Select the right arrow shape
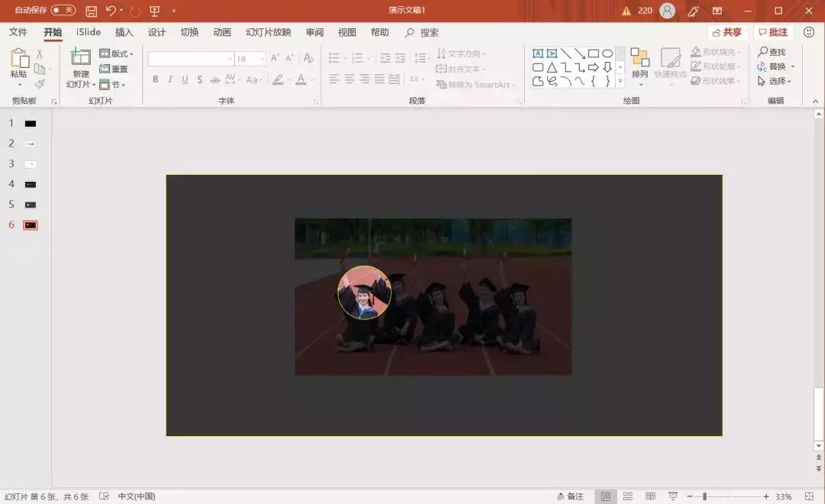This screenshot has height=504, width=825. [x=594, y=66]
